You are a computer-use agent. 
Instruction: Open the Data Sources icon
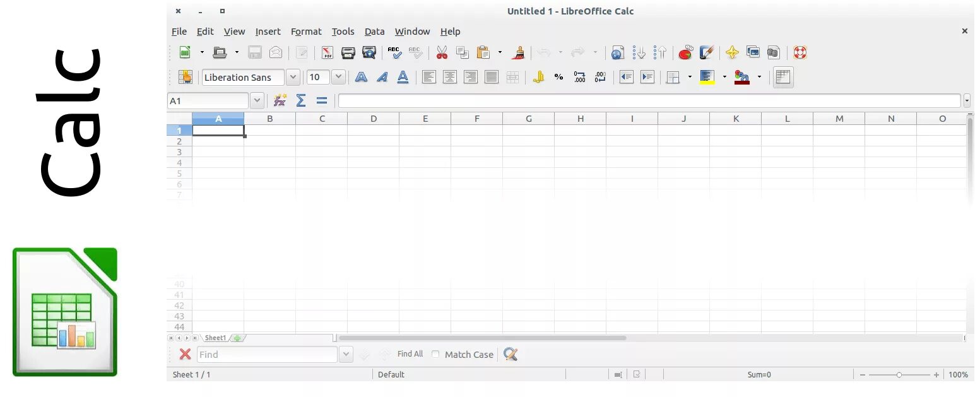[774, 52]
